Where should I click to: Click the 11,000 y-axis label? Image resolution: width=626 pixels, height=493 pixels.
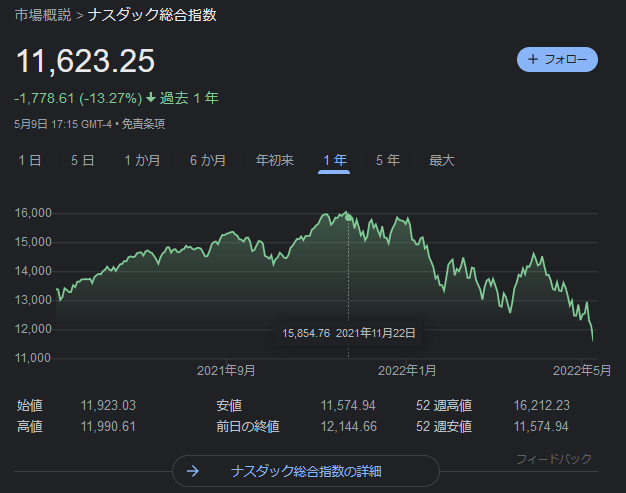point(33,358)
